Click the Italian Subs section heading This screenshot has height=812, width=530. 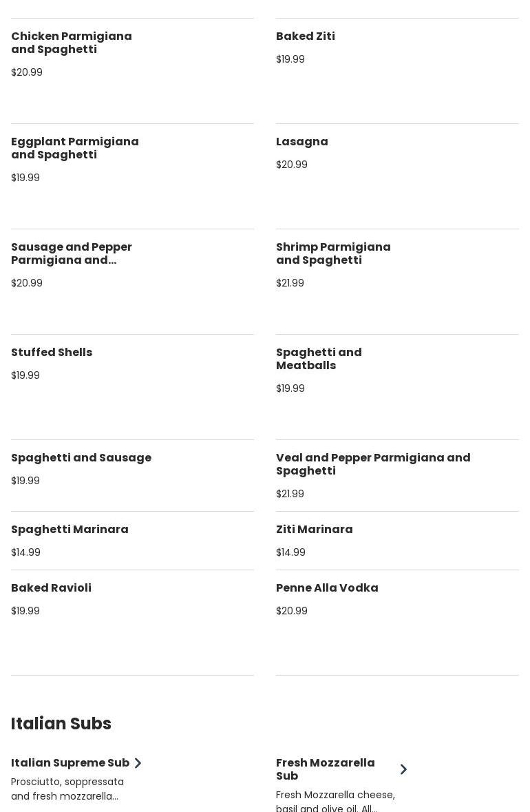(61, 724)
